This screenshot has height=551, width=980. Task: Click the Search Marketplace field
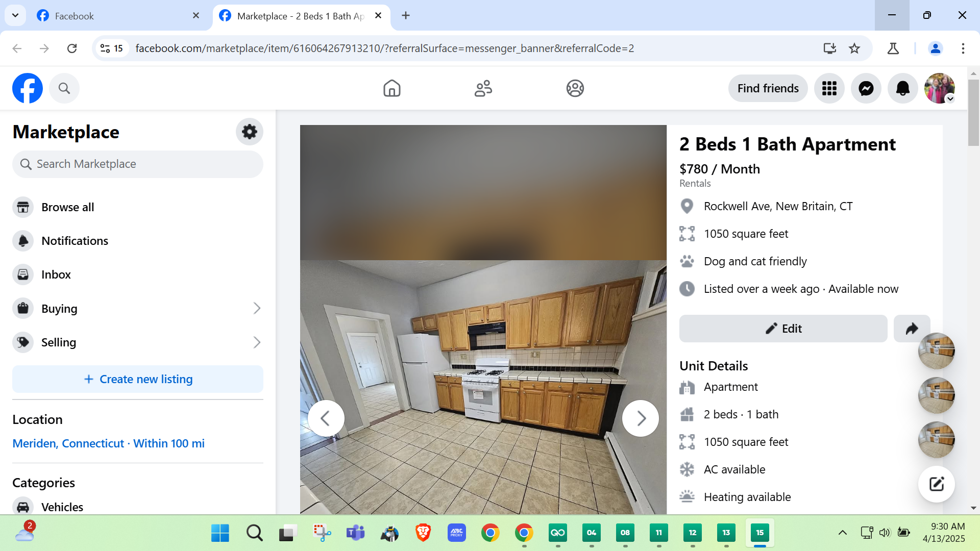pyautogui.click(x=138, y=164)
